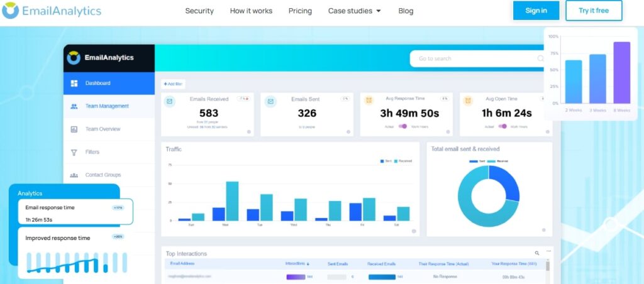The height and width of the screenshot is (284, 644).
Task: Toggle Actual/Work Hours under Avg Response Time
Action: (403, 126)
